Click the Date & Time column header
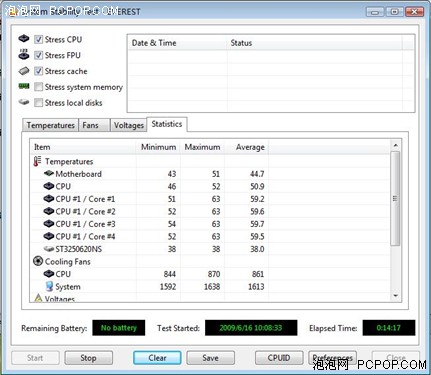The width and height of the screenshot is (431, 375). click(177, 43)
